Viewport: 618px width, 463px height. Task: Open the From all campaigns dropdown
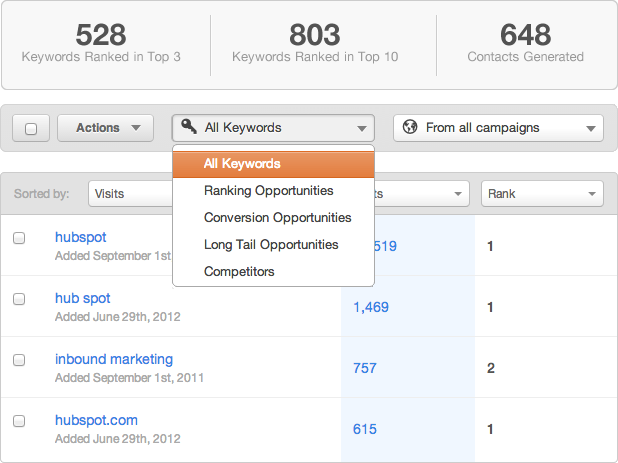[x=498, y=128]
